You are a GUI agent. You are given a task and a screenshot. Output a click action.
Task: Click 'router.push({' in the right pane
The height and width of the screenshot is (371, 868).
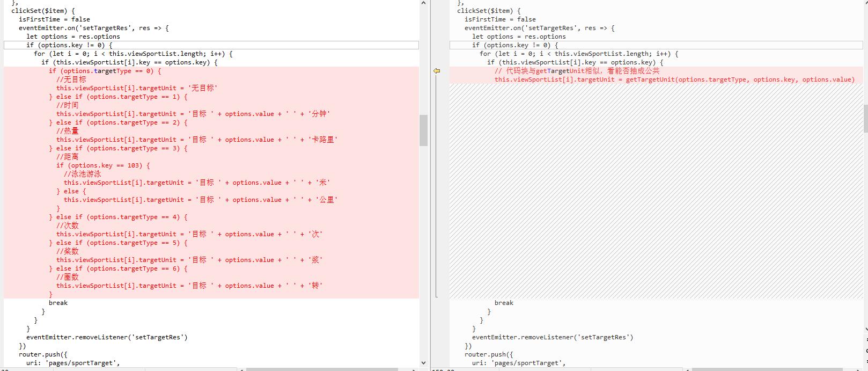tap(489, 354)
